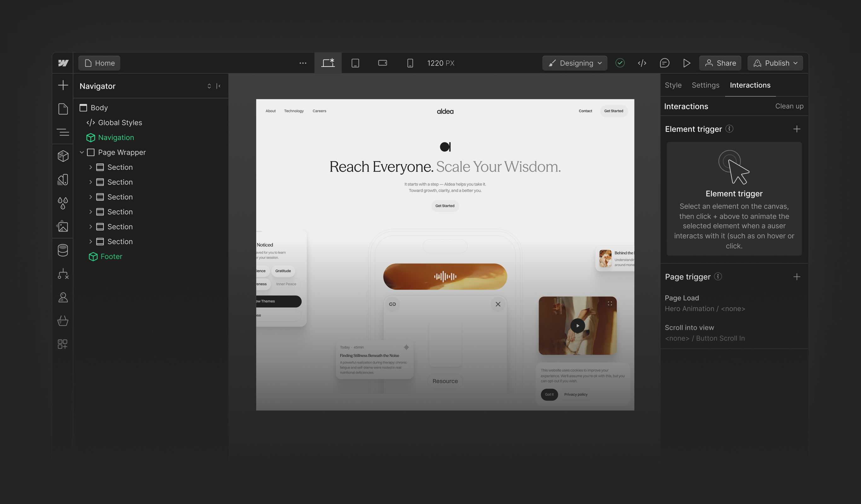Open the Pages panel icon in sidebar
The height and width of the screenshot is (504, 861).
tap(63, 109)
